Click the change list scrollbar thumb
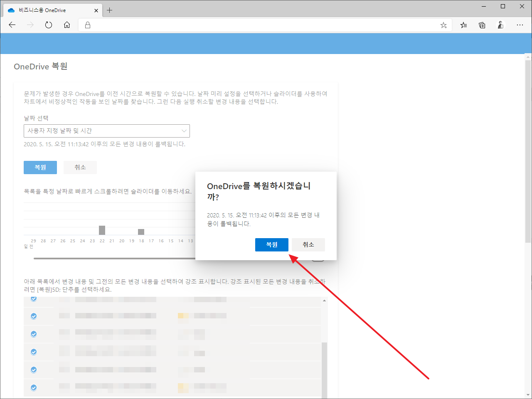 [324, 370]
